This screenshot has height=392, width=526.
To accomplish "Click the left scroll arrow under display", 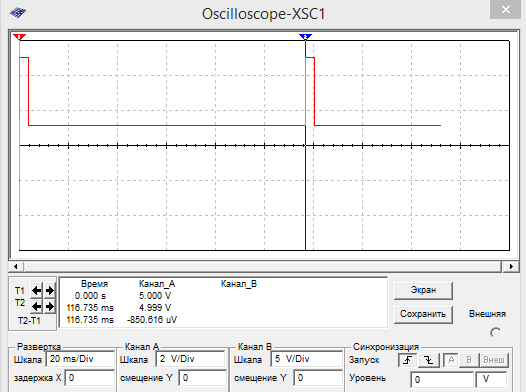I will coord(16,267).
